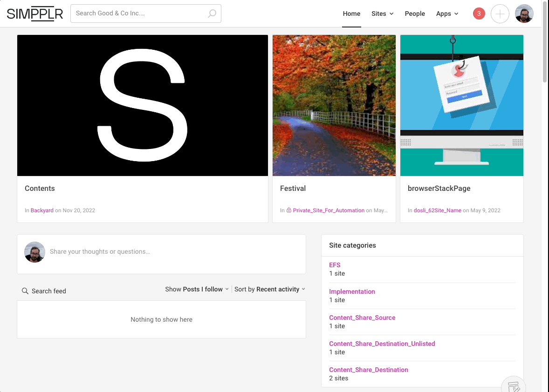The image size is (549, 392).
Task: Open Sort by Recent activity dropdown
Action: pyautogui.click(x=269, y=289)
